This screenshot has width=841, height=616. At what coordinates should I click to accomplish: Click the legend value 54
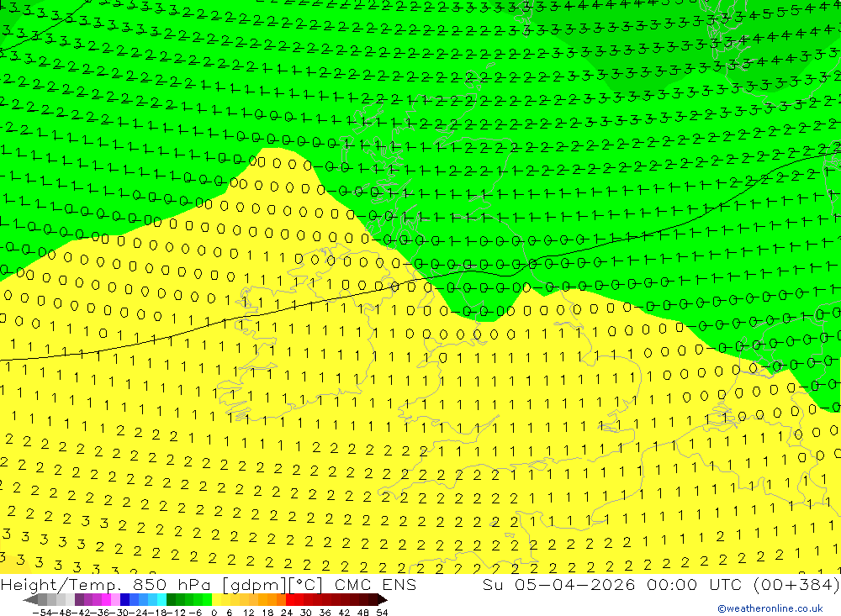382,613
